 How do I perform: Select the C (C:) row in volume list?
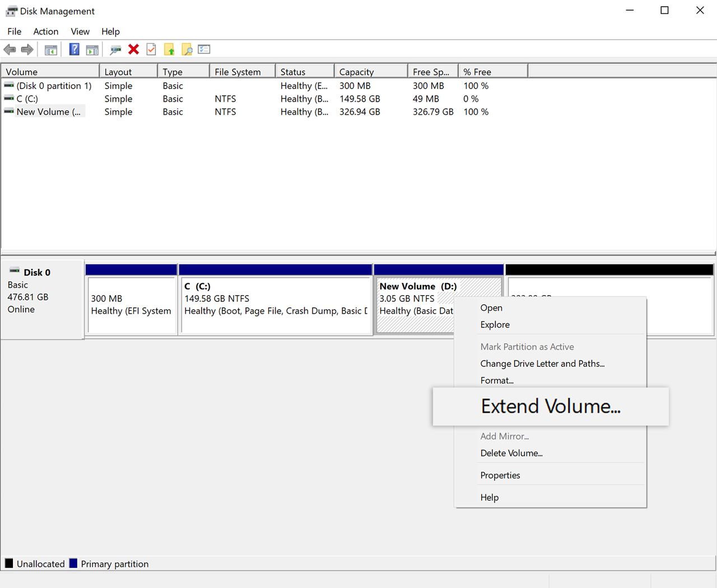27,99
